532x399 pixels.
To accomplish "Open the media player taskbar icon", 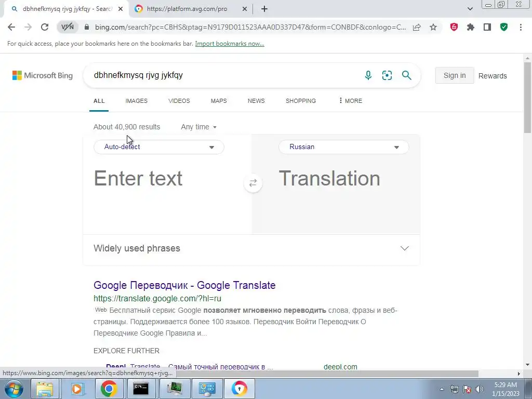I will [x=77, y=389].
